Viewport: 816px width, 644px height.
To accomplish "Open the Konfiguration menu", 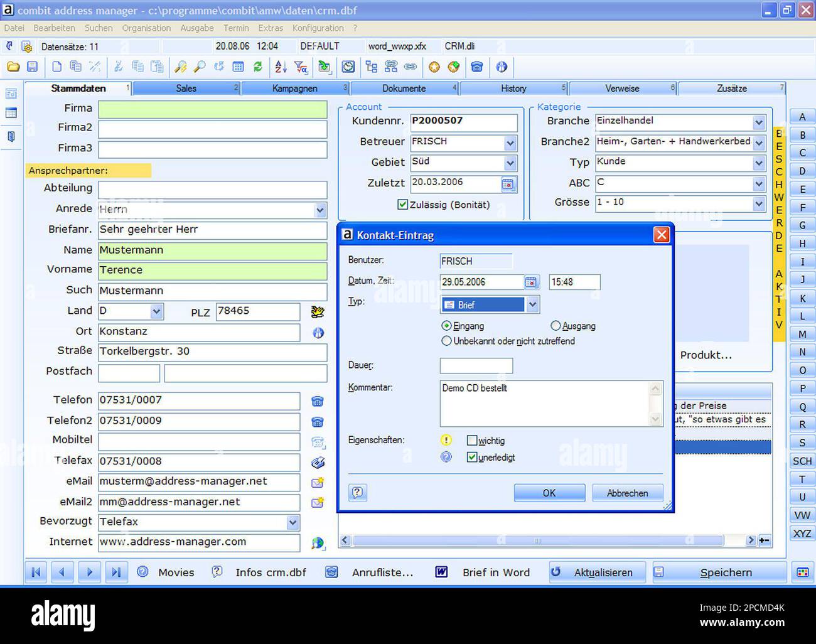I will [318, 28].
